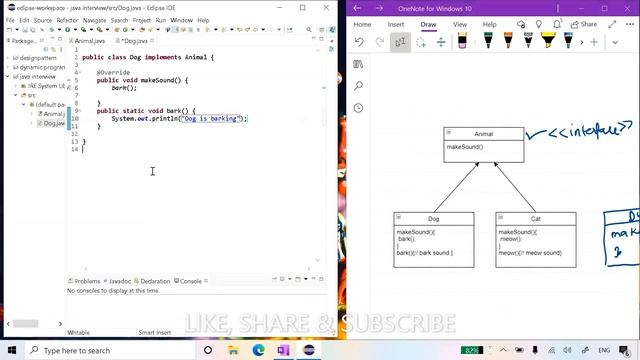Screen dimensions: 640x360
Task: Click Eclipse Run green play button
Action: click(x=67, y=29)
